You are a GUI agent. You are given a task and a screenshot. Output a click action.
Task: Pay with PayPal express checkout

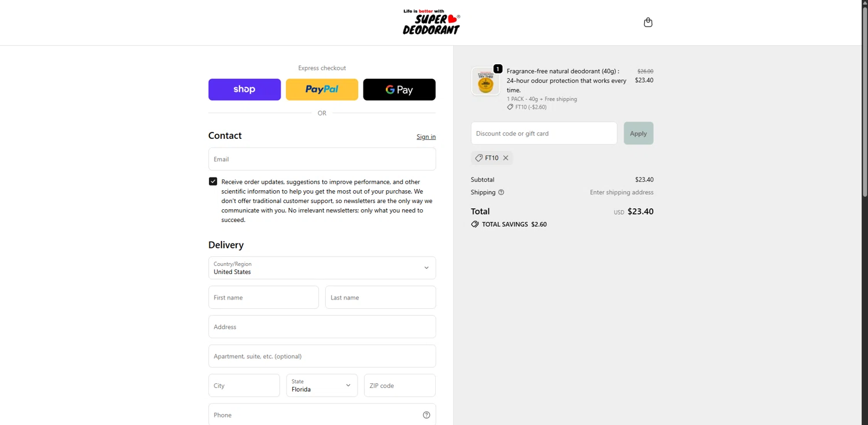tap(322, 90)
